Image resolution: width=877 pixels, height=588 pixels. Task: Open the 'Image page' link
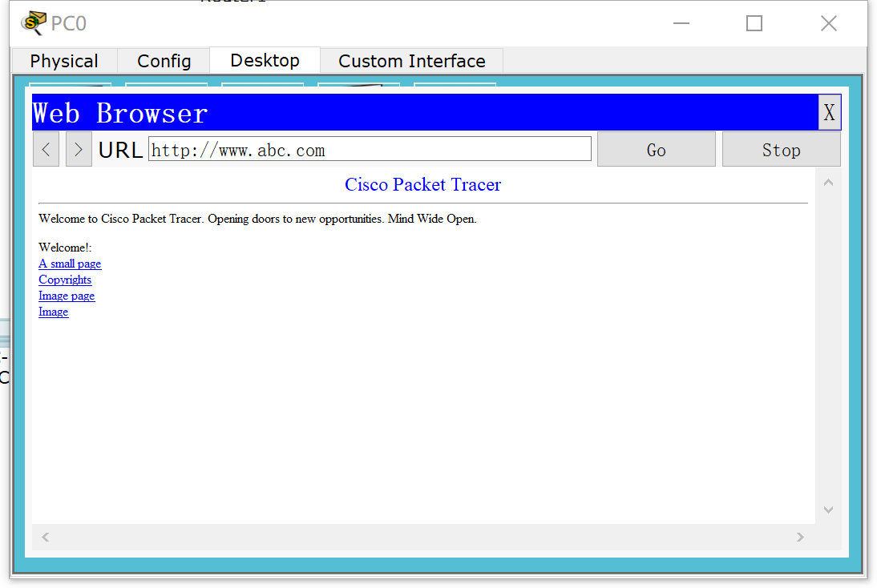click(67, 296)
